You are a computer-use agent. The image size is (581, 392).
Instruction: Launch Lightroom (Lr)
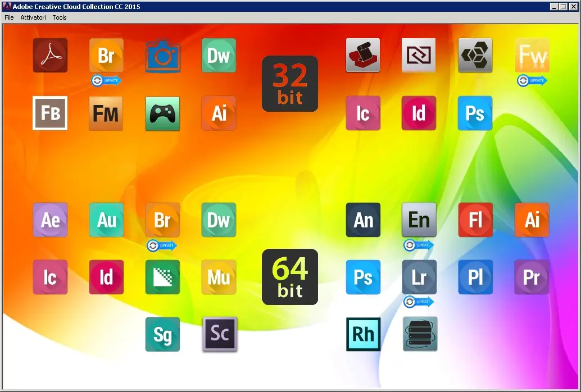pyautogui.click(x=419, y=277)
